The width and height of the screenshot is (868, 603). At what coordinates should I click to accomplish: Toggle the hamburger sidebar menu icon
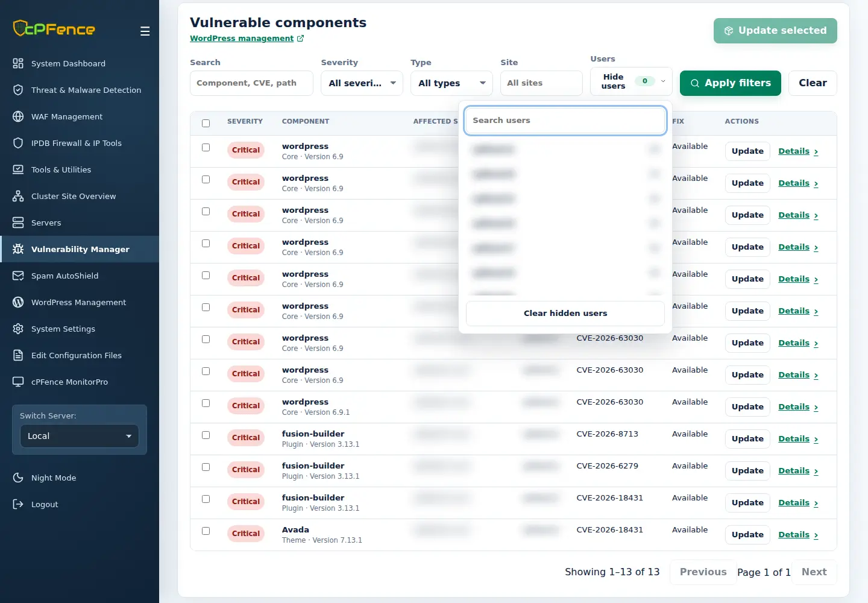tap(145, 31)
